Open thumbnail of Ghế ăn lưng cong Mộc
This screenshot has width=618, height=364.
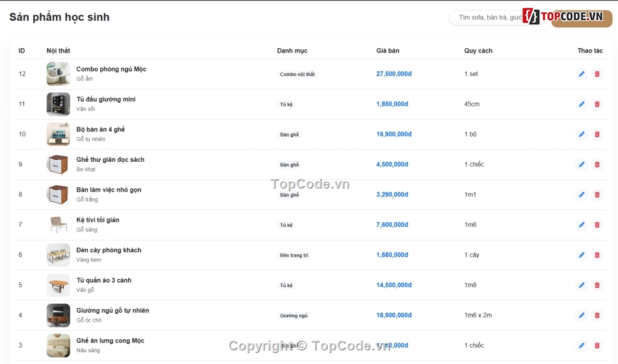59,346
